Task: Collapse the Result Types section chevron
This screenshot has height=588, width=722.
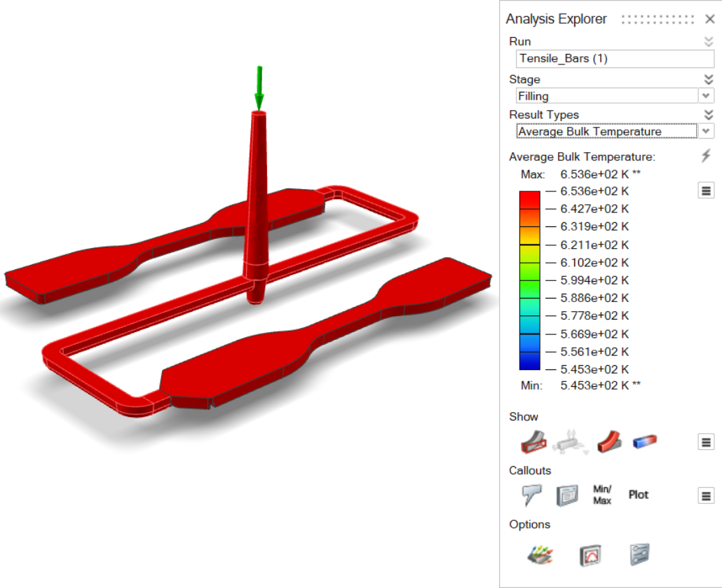Action: point(709,115)
